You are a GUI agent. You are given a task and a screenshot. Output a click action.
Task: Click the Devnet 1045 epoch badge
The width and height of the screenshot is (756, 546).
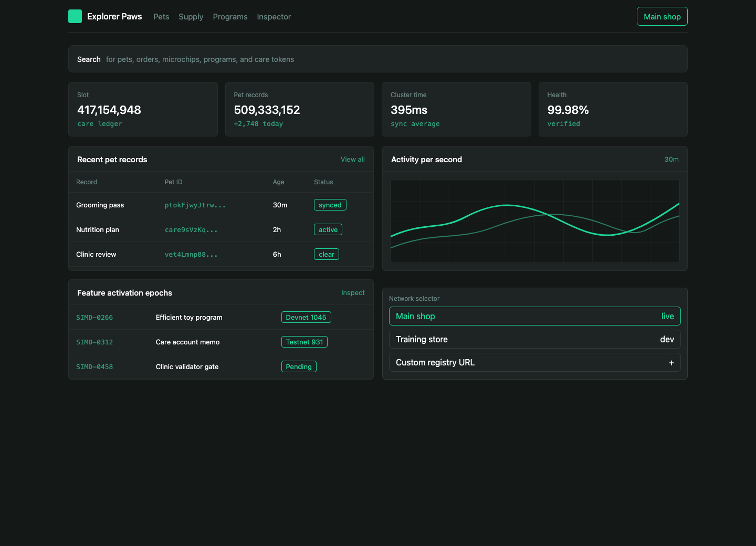306,317
